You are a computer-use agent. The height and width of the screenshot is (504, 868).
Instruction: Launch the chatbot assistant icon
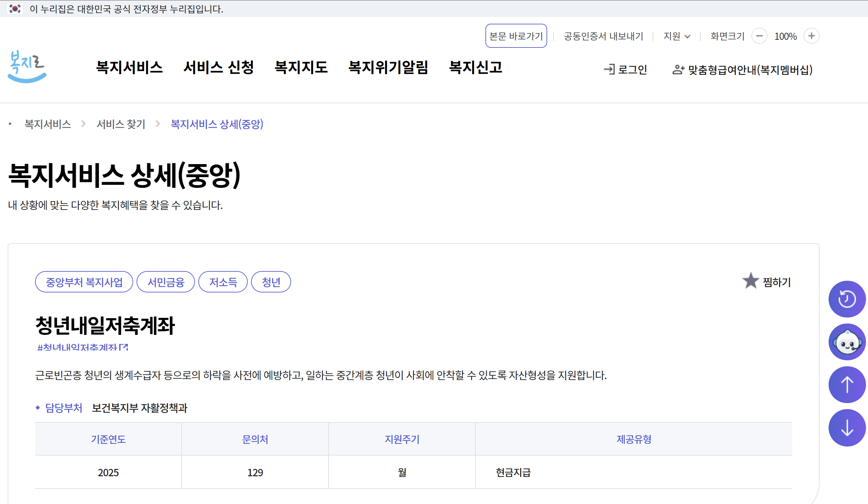coord(847,342)
